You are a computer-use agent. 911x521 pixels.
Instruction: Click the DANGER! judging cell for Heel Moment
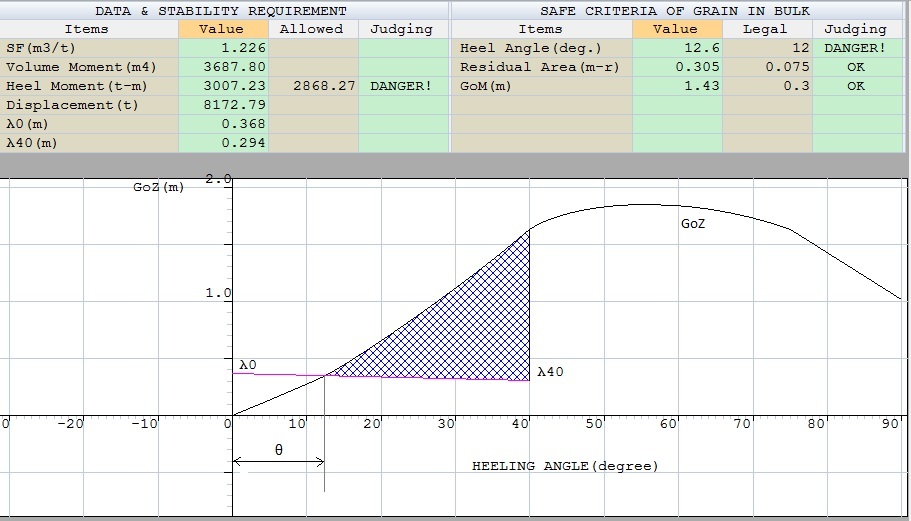(402, 86)
